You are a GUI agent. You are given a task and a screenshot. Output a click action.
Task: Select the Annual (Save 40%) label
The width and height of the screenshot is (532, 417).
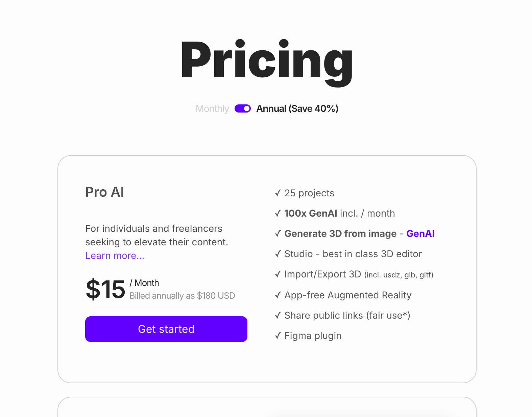[297, 109]
